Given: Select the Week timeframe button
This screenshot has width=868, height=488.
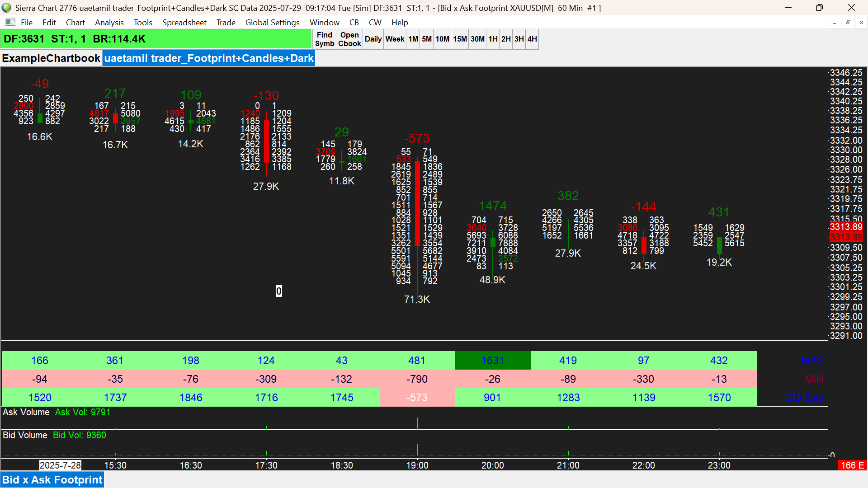Looking at the screenshot, I should (395, 39).
